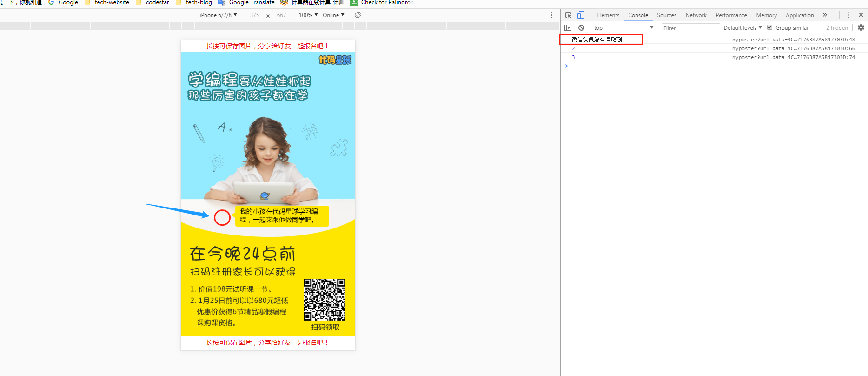Click the QR code on the poster
Viewport: 868px width, 376px height.
325,300
